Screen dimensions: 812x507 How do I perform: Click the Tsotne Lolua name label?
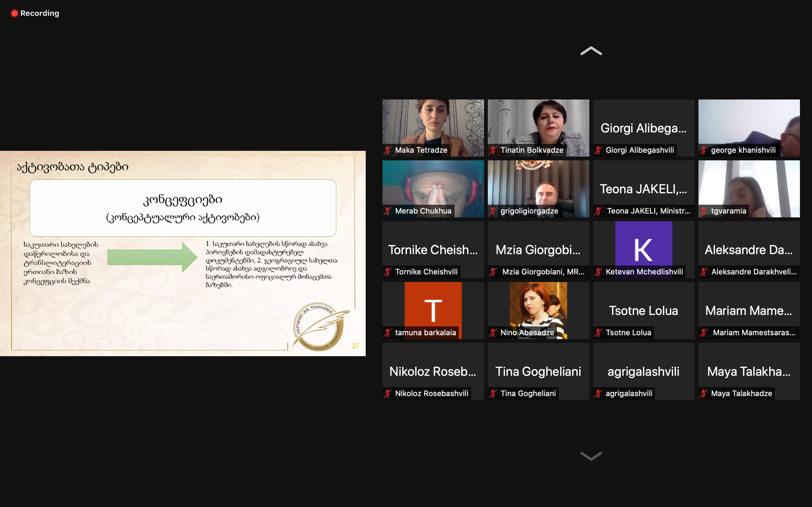click(628, 333)
